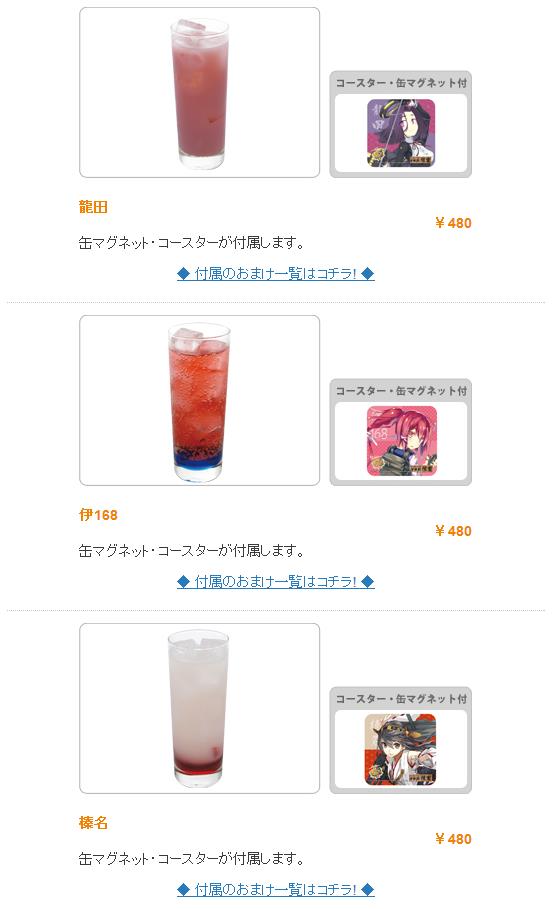Click the ¥480 price for 伊168

[453, 531]
